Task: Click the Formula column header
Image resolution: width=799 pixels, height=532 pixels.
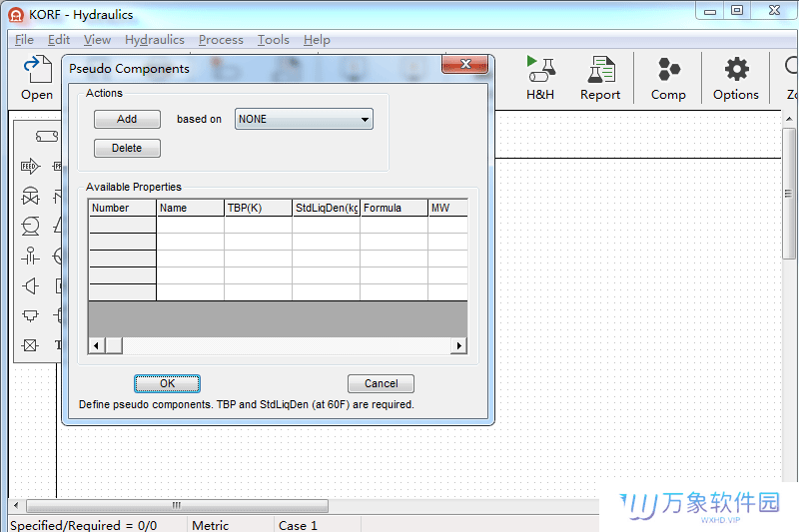Action: coord(394,208)
